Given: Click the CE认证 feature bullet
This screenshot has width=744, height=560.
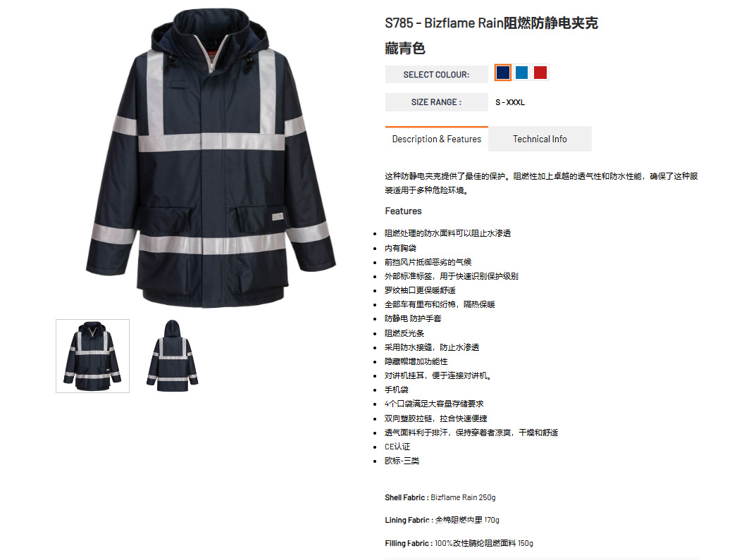Looking at the screenshot, I should coord(397,447).
